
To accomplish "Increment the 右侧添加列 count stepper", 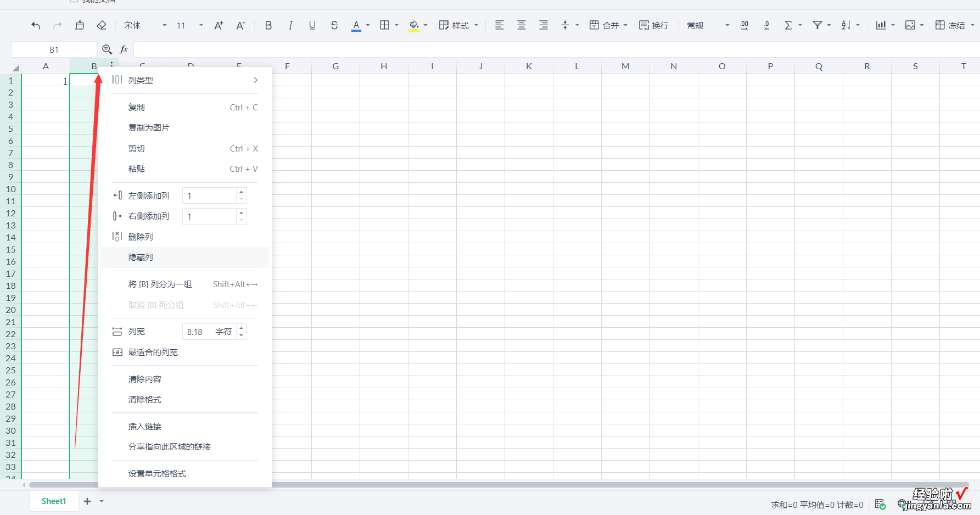I will coord(241,212).
